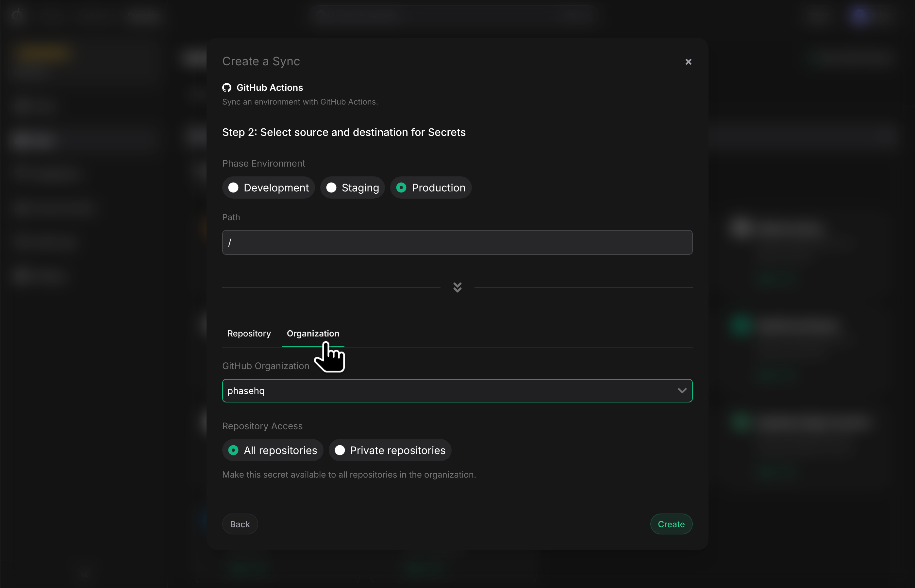Click the GitHub Actions heading

pos(270,88)
